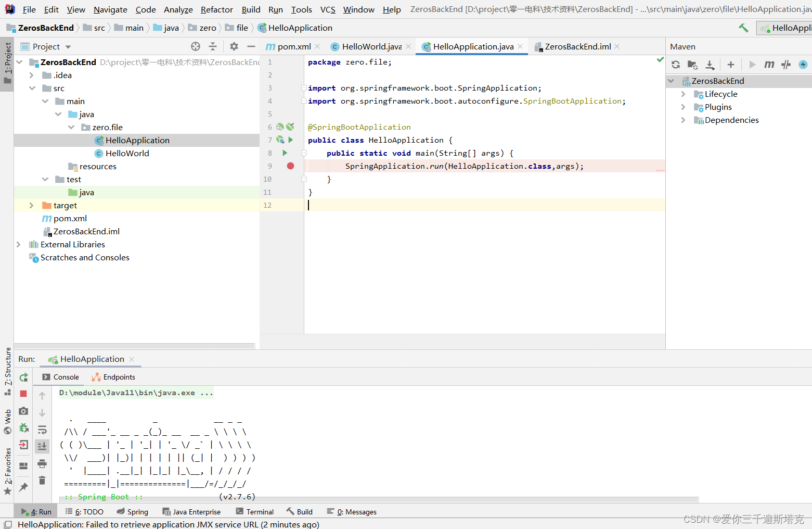Enable Scroll to End in console output
The image size is (812, 529).
click(42, 446)
